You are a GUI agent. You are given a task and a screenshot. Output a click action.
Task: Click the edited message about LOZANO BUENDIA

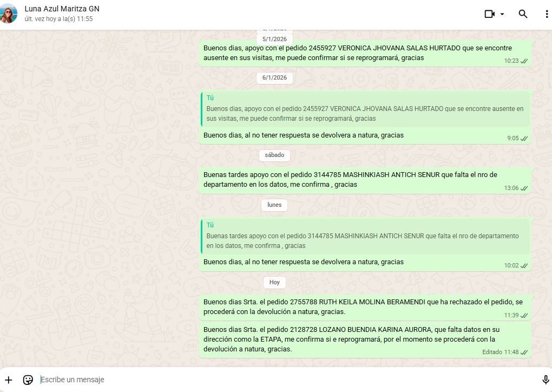352,339
